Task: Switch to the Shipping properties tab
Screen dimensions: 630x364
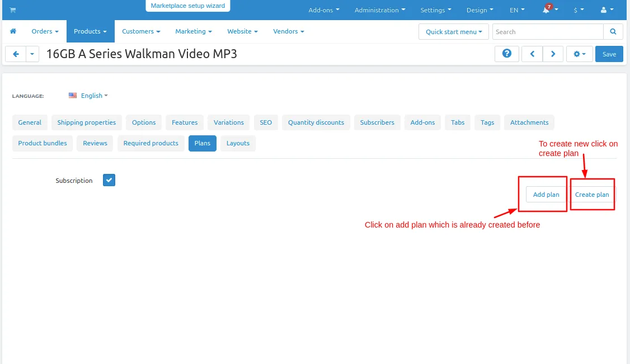Action: coord(86,122)
